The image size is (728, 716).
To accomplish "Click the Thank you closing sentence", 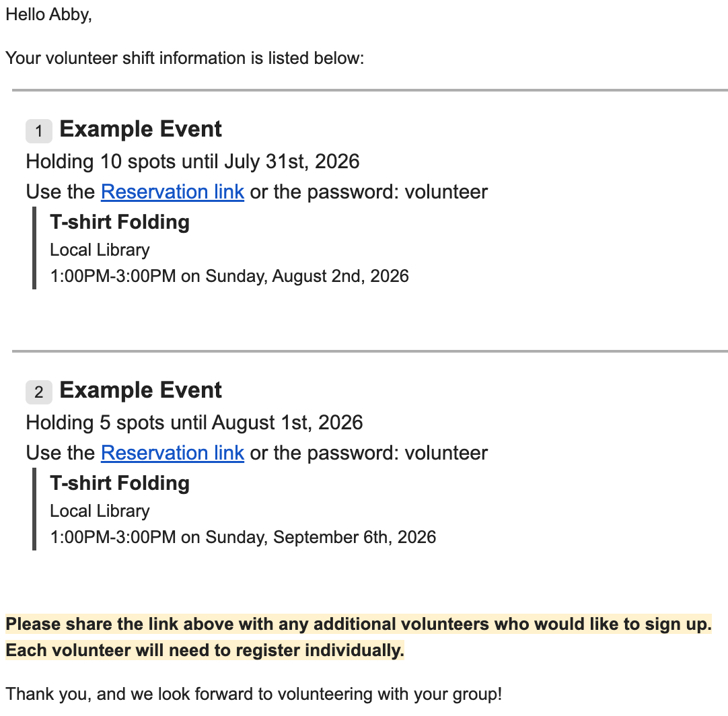I will coord(254,694).
